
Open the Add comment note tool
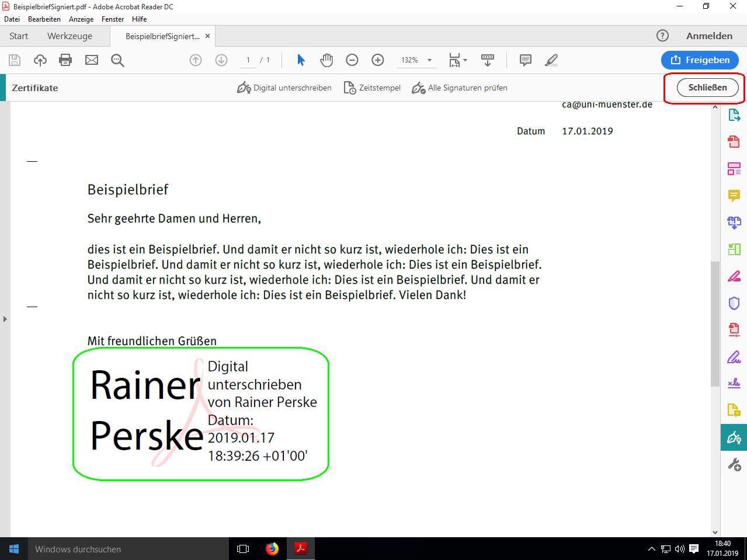point(526,60)
